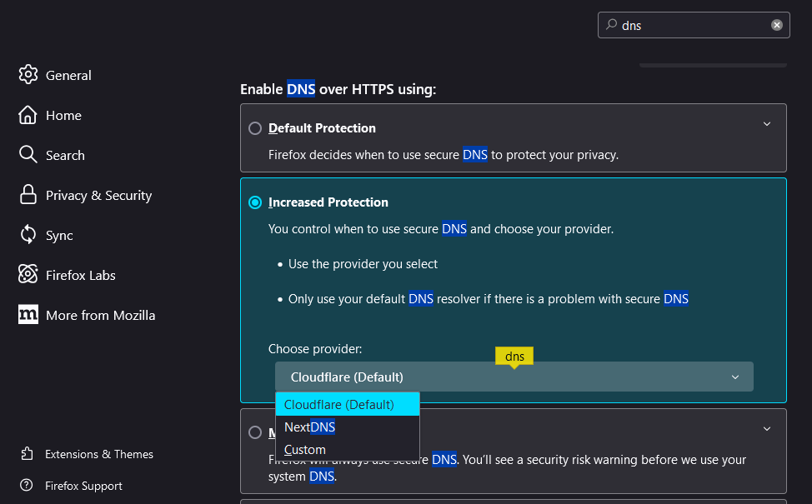
Task: Choose NextDNS from provider list
Action: pyautogui.click(x=348, y=427)
